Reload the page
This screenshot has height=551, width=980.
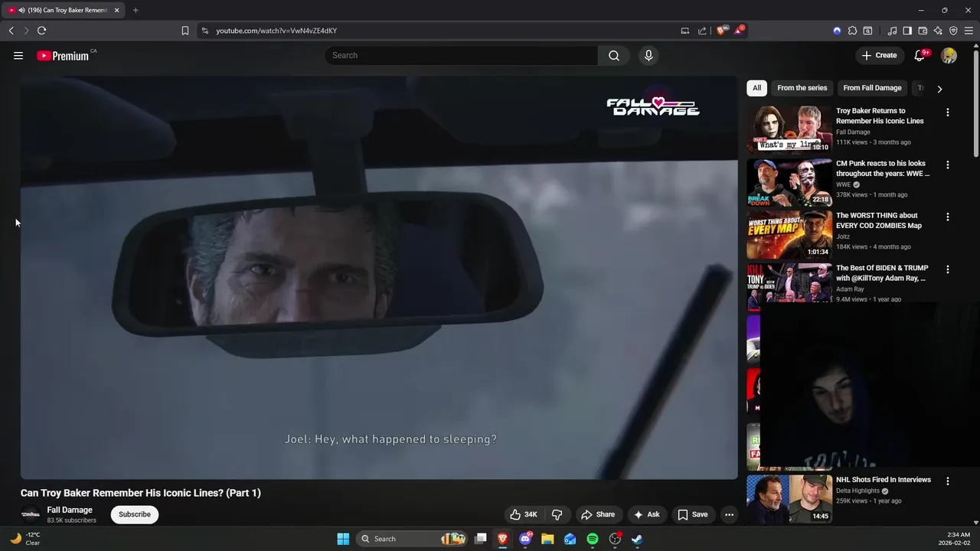[41, 31]
